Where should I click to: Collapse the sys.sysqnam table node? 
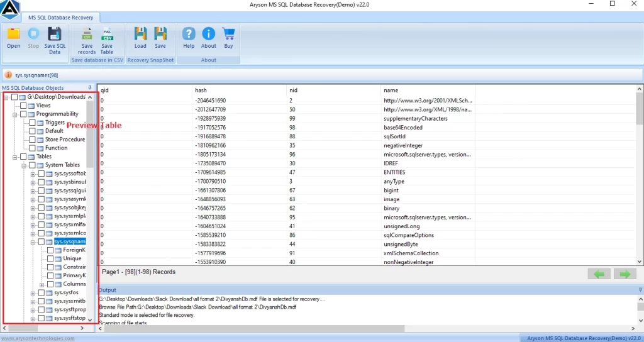(33, 242)
